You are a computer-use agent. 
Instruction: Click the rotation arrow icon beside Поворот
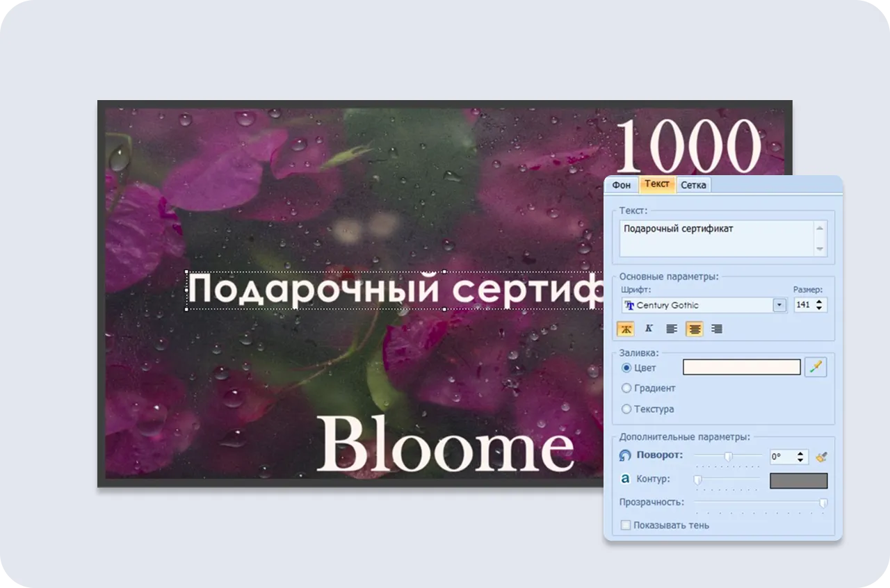[x=625, y=456]
